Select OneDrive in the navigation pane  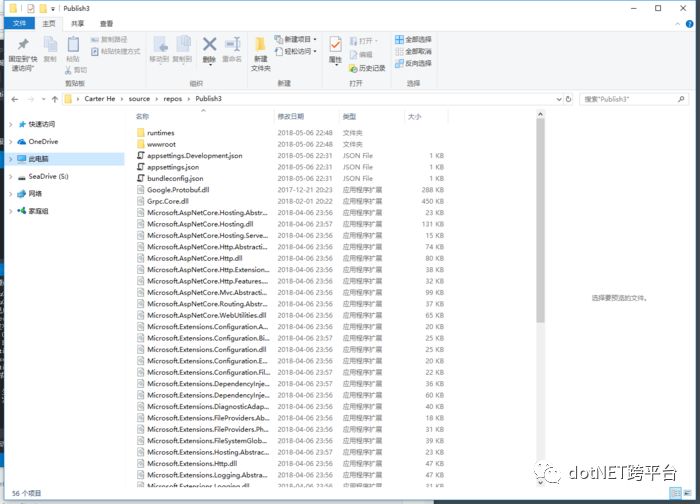[x=43, y=142]
